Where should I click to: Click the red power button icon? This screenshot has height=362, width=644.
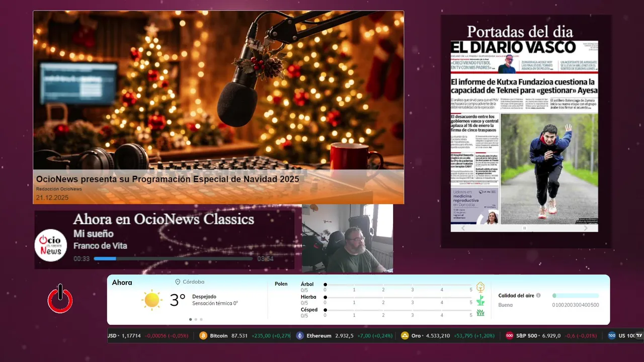[60, 299]
